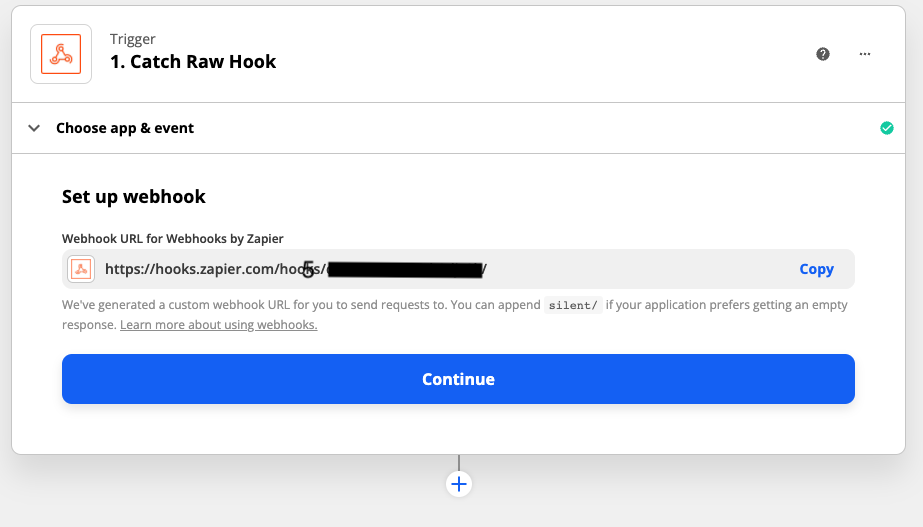Click the Webhook URL for Webhooks by Zapier label
The height and width of the screenshot is (527, 923).
point(172,238)
